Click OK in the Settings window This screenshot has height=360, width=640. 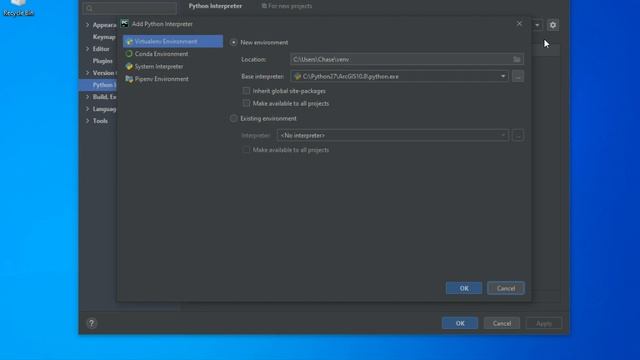(460, 323)
